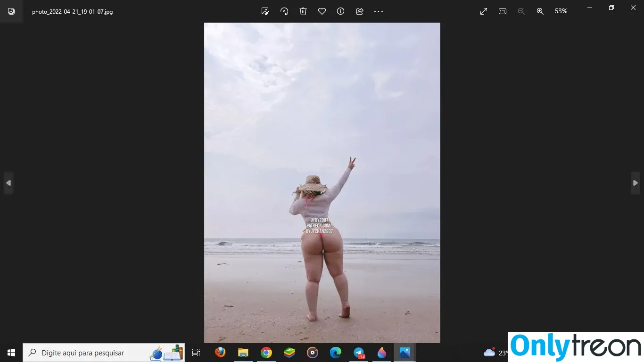Close the Photos window
Image resolution: width=644 pixels, height=362 pixels.
click(633, 8)
